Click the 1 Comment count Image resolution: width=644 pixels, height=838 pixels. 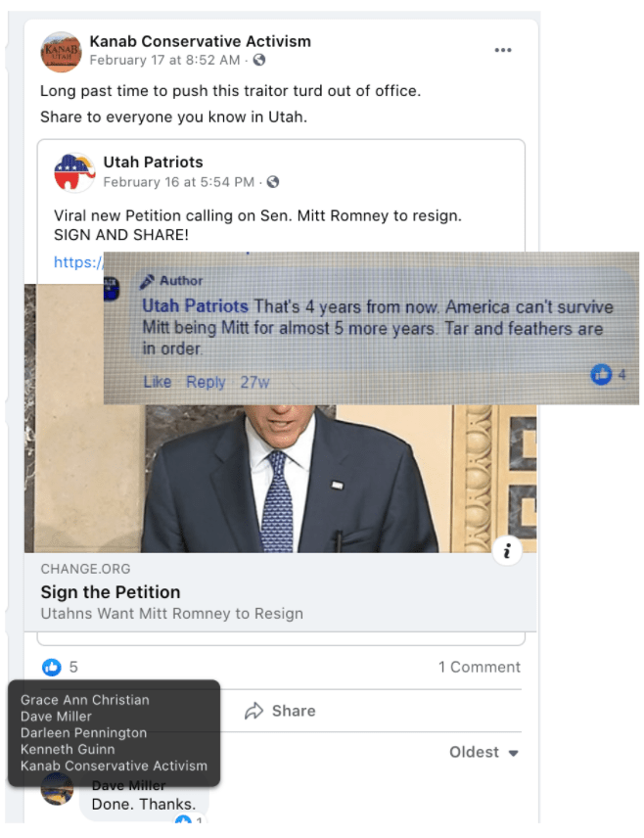479,668
